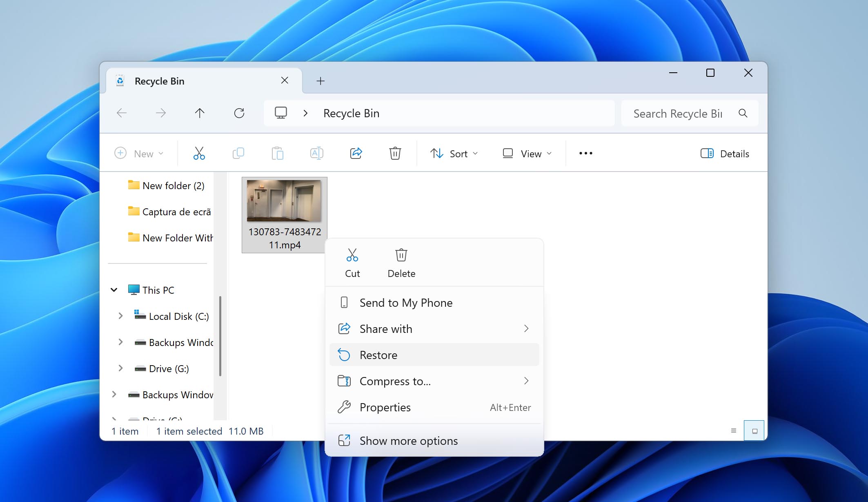Click Delete in the context menu

pos(401,263)
